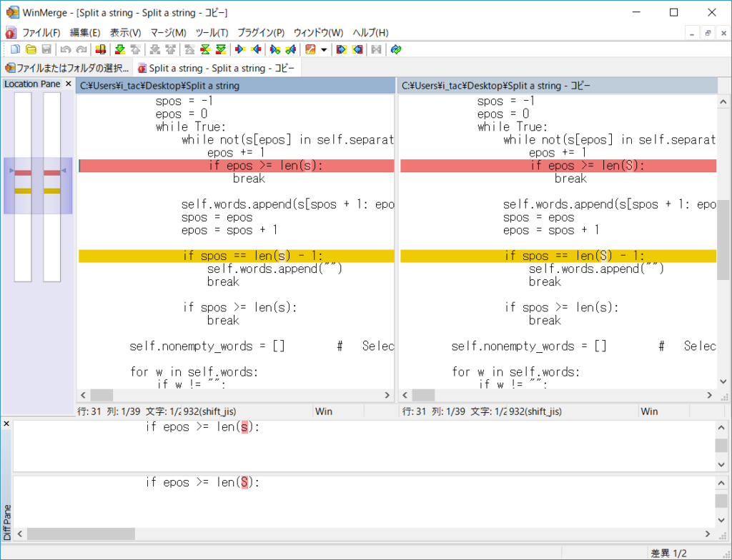Screen dimensions: 732x560
Task: Switch to the ファイルまたはフォルダの選択 tab
Action: tap(67, 68)
